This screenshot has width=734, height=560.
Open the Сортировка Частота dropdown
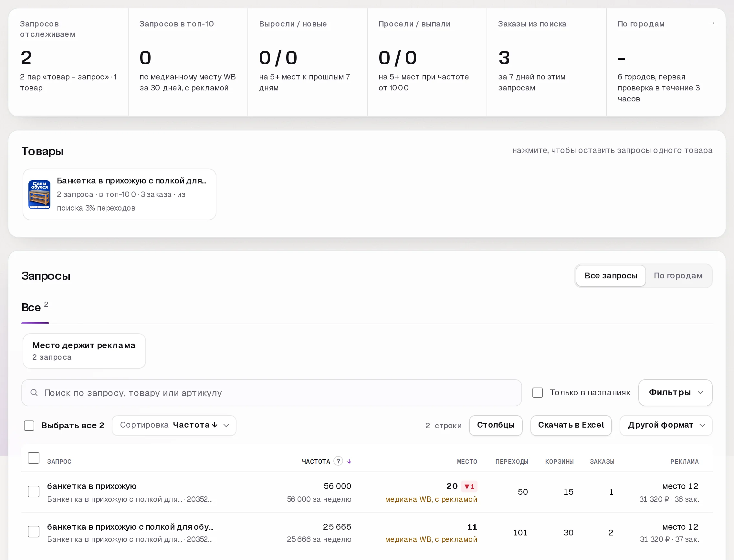tap(174, 425)
